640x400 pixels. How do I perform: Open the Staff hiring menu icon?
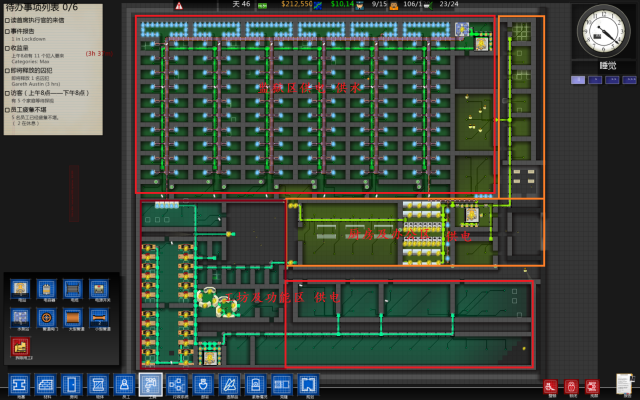(x=124, y=384)
